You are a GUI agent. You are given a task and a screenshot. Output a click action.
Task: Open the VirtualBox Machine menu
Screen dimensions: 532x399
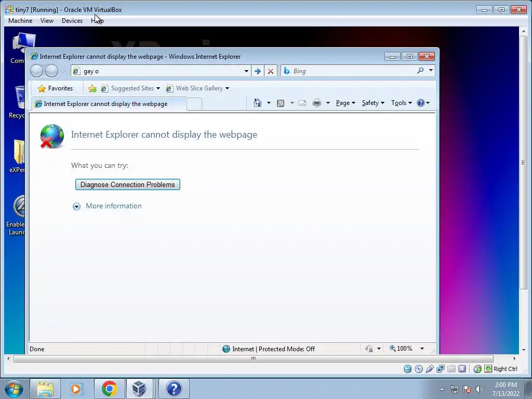pos(20,21)
